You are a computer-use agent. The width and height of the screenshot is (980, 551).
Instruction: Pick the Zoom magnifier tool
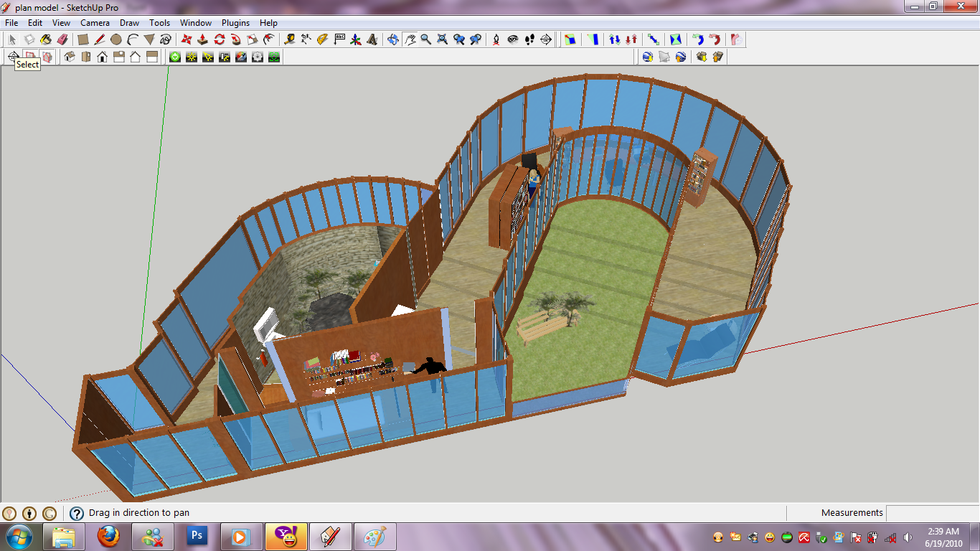[426, 39]
